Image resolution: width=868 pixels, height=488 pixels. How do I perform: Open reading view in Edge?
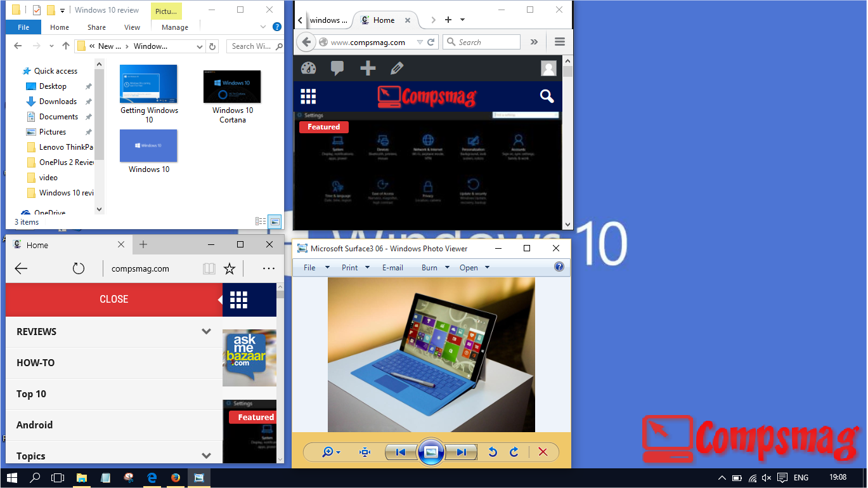click(209, 268)
